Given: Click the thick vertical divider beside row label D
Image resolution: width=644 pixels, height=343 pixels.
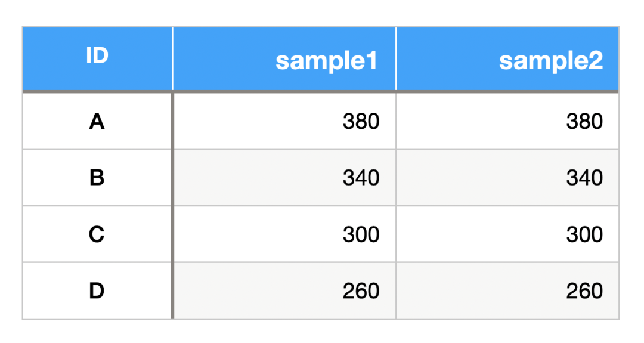Looking at the screenshot, I should point(172,291).
